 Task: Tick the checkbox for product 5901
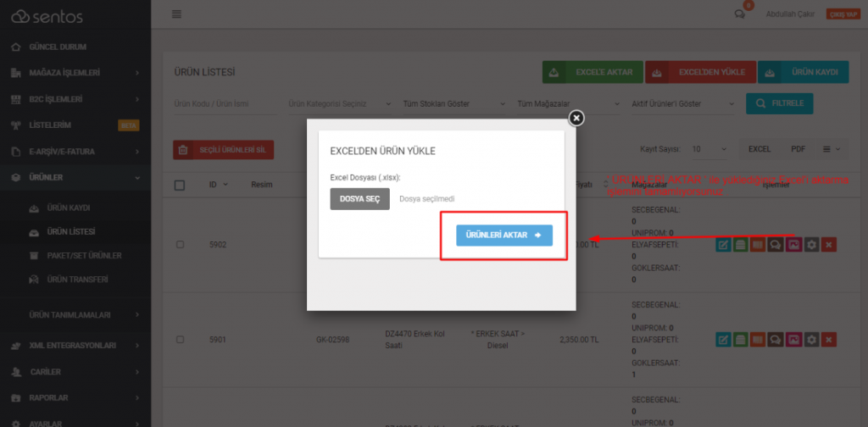180,340
